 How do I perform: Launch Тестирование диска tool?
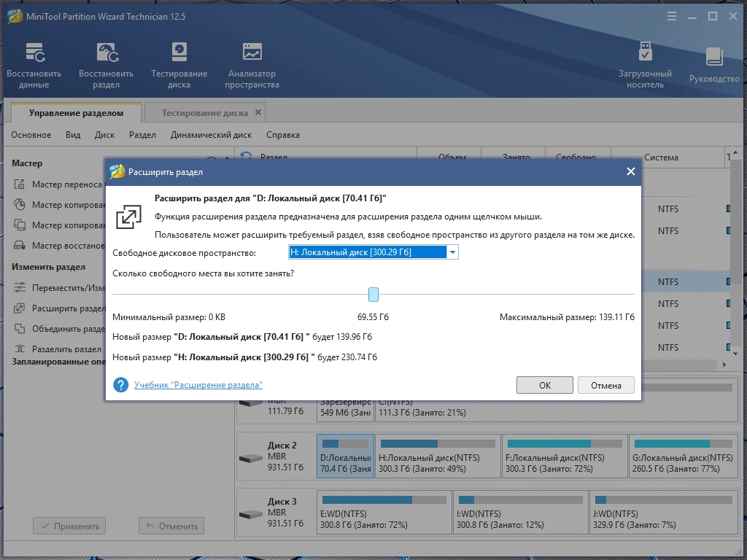point(179,65)
